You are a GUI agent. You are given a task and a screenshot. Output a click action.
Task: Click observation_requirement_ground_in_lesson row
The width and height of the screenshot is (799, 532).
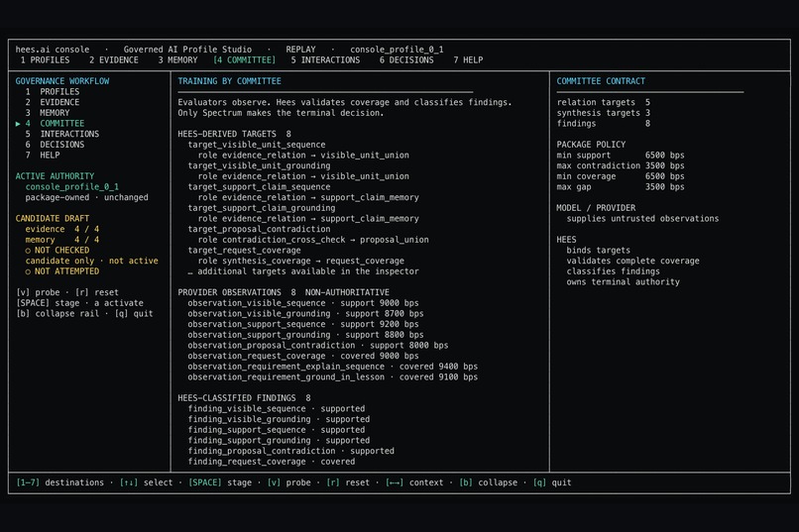(333, 377)
